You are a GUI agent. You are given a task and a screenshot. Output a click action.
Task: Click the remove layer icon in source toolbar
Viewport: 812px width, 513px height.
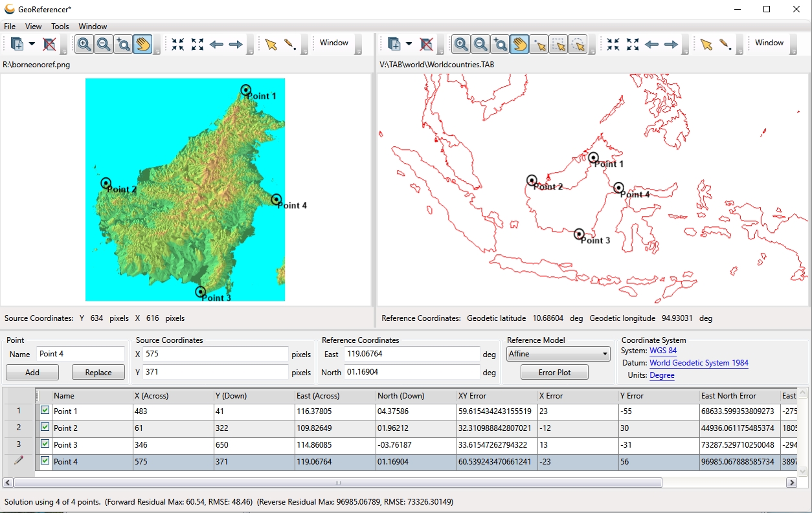pyautogui.click(x=49, y=44)
